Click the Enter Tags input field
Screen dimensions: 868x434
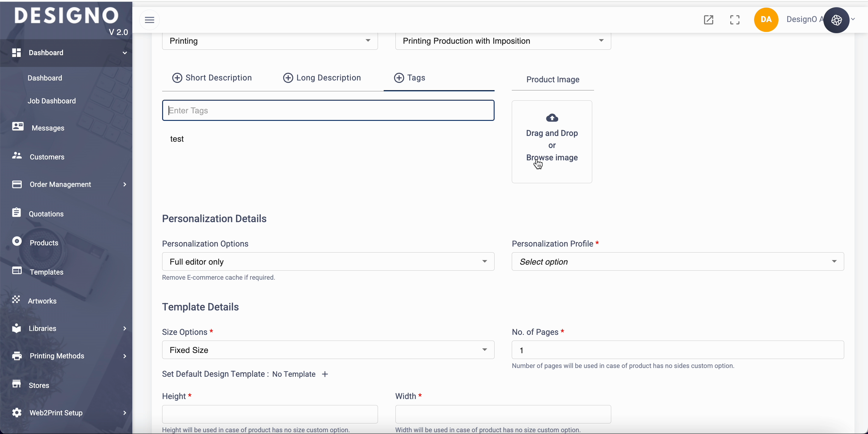328,111
